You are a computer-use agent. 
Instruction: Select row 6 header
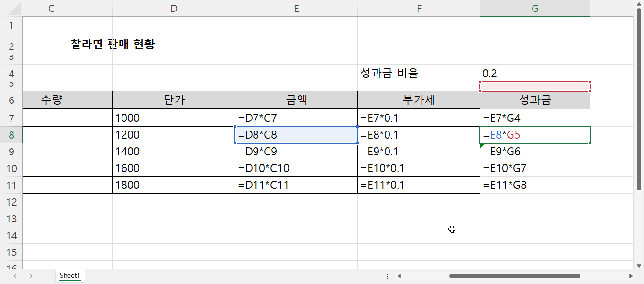tap(11, 100)
